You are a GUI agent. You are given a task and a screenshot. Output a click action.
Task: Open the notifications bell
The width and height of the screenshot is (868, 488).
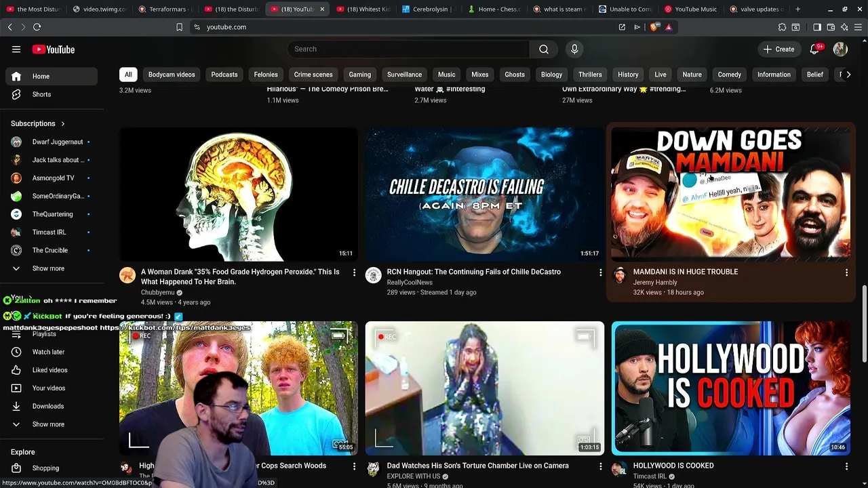point(815,49)
